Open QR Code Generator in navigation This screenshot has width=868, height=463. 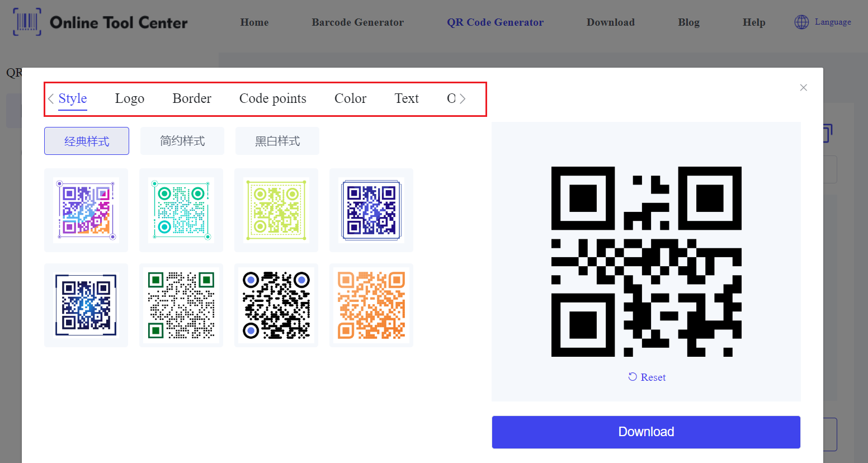point(495,22)
